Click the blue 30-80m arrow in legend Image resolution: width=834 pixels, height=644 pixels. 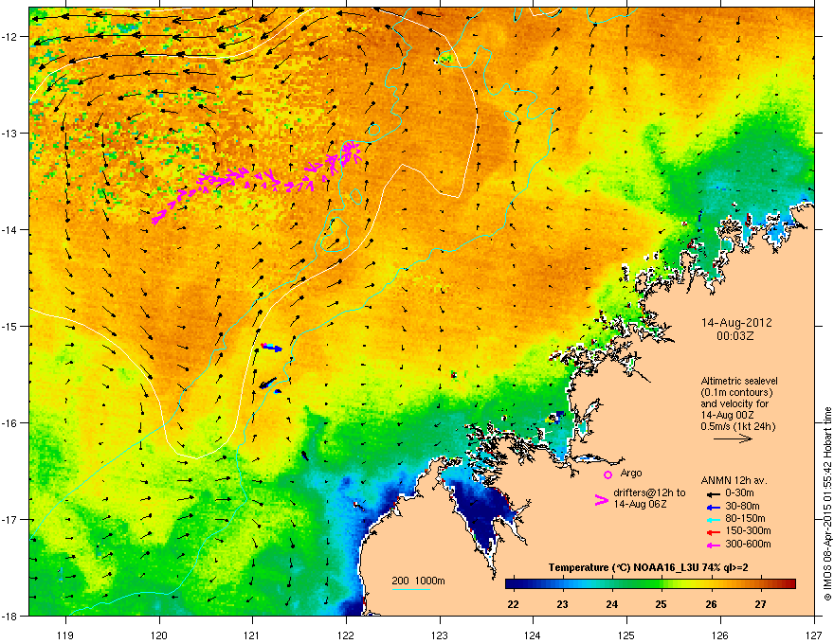(713, 507)
